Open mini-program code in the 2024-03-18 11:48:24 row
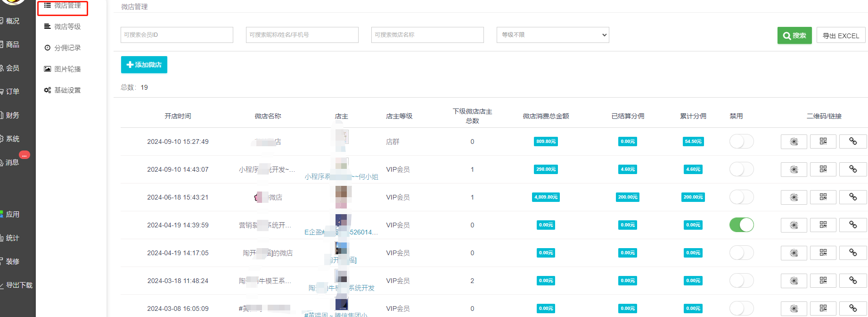 coord(794,281)
